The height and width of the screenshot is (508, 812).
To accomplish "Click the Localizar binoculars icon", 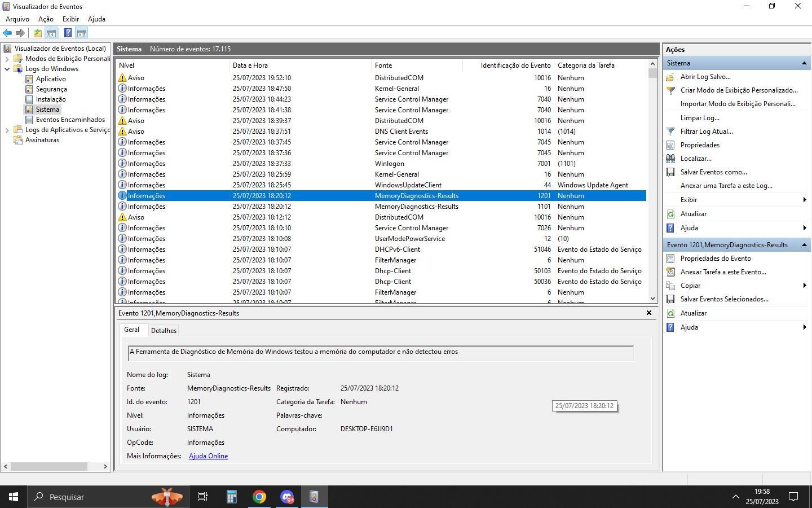I will coord(670,159).
